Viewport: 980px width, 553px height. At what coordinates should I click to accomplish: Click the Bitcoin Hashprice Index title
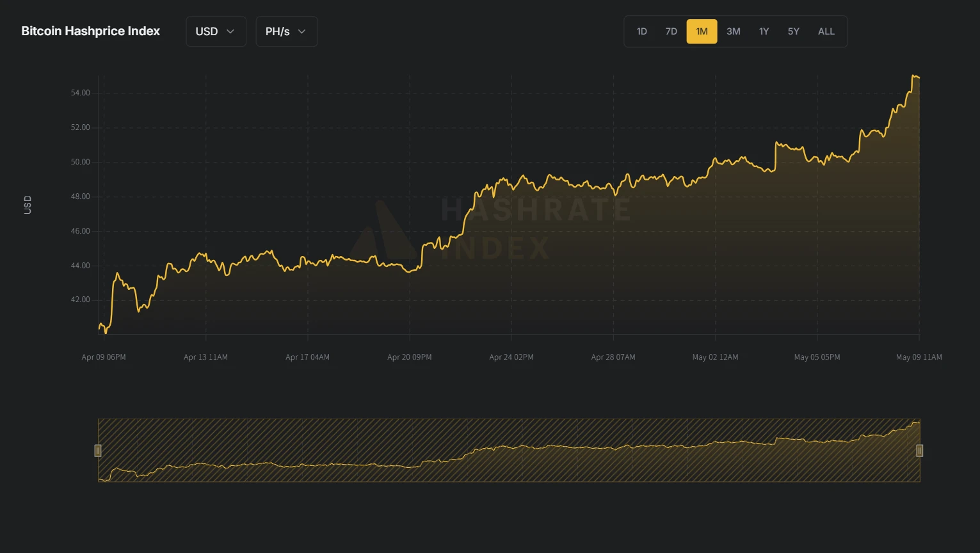point(90,31)
